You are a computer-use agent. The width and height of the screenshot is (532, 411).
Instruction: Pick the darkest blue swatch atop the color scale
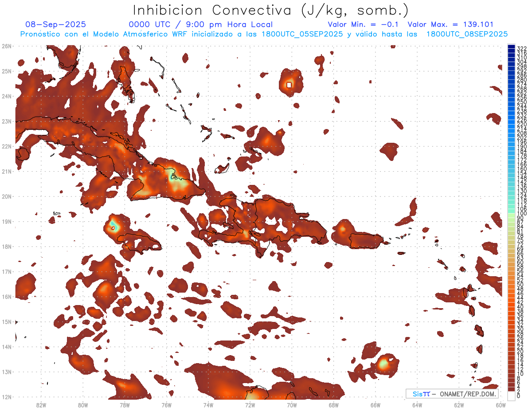tap(512, 47)
